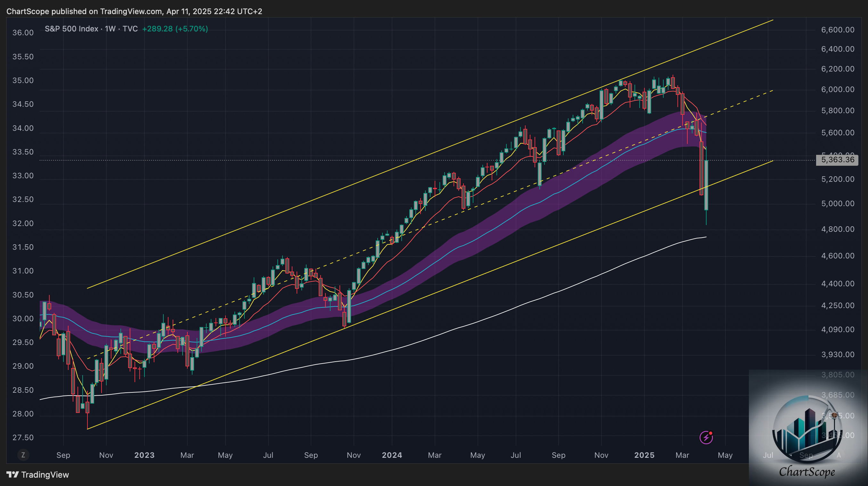Viewport: 868px width, 486px height.
Task: Click the 33.00 label on left scale
Action: click(x=23, y=176)
